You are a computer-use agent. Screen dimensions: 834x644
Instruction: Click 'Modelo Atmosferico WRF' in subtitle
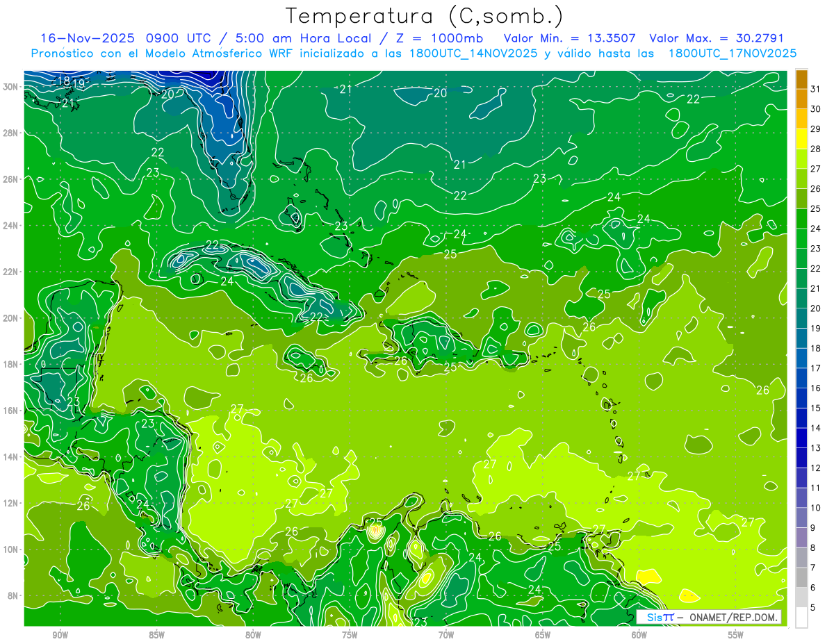pyautogui.click(x=220, y=53)
